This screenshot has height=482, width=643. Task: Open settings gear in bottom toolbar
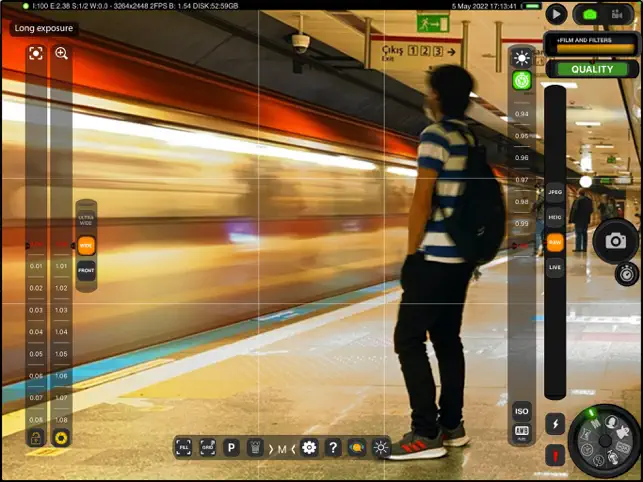(x=309, y=448)
